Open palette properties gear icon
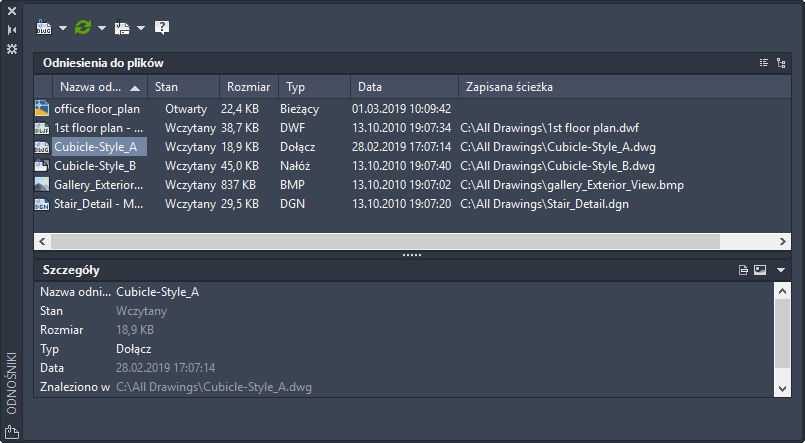This screenshot has width=805, height=443. click(x=12, y=48)
